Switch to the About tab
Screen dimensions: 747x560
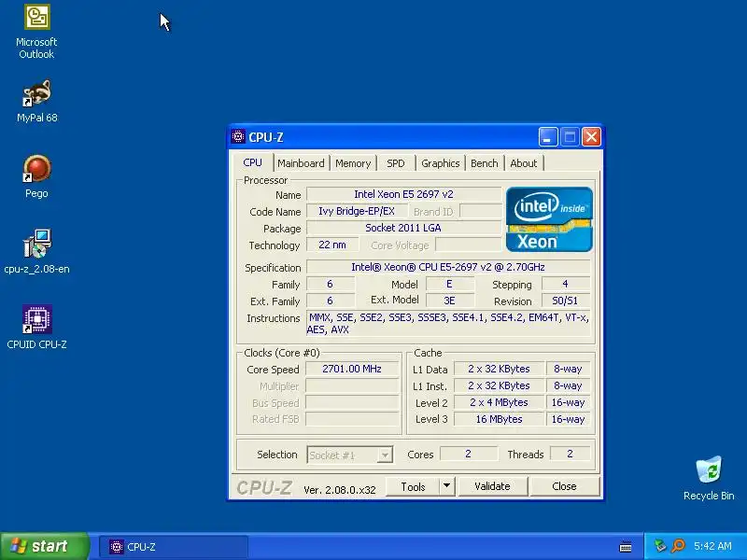pyautogui.click(x=524, y=163)
